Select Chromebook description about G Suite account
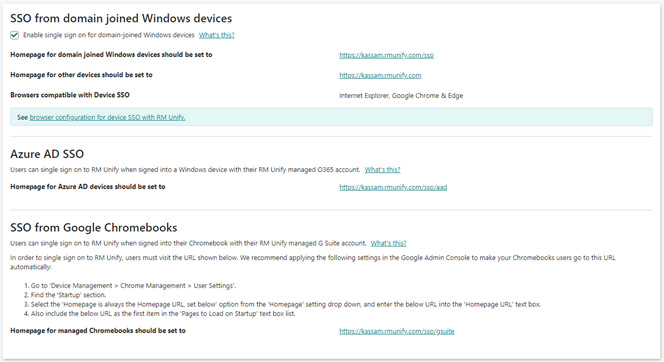Image resolution: width=664 pixels, height=362 pixels. [188, 243]
